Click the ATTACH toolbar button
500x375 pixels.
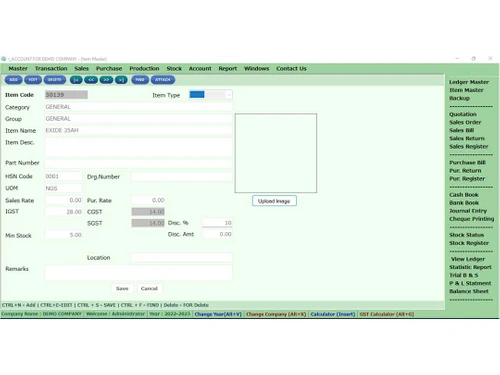(163, 80)
